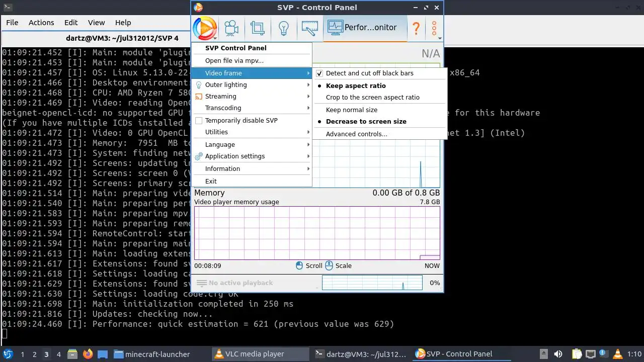Open View menu in terminal window

click(x=96, y=23)
